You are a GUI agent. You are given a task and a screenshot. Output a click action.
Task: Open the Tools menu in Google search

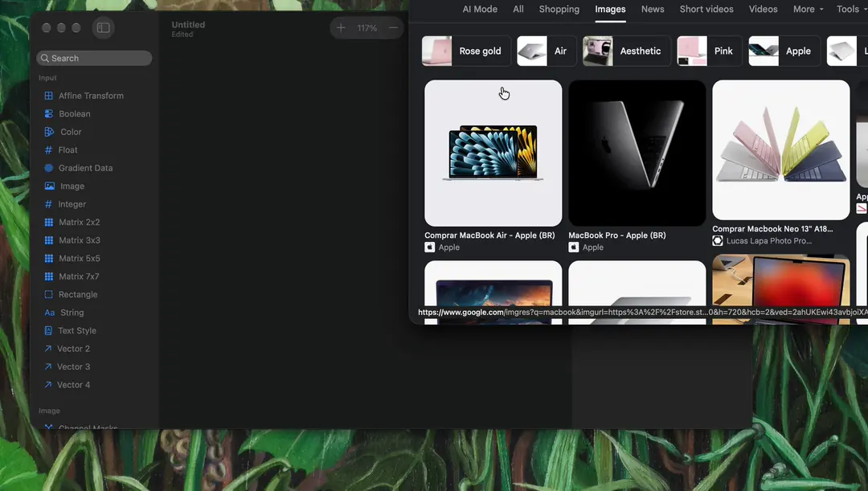point(850,10)
